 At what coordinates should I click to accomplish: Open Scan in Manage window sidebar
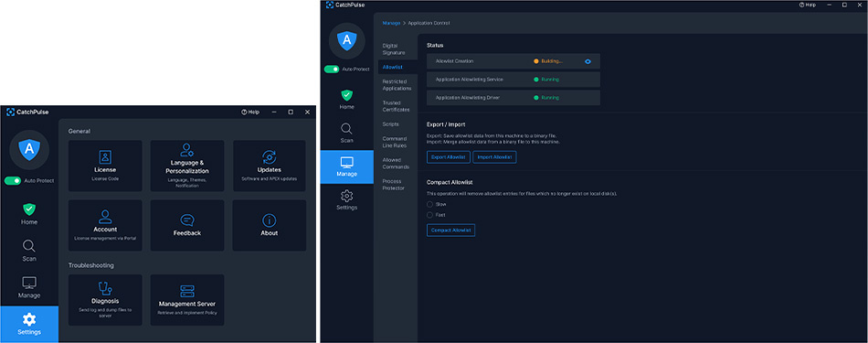[347, 133]
